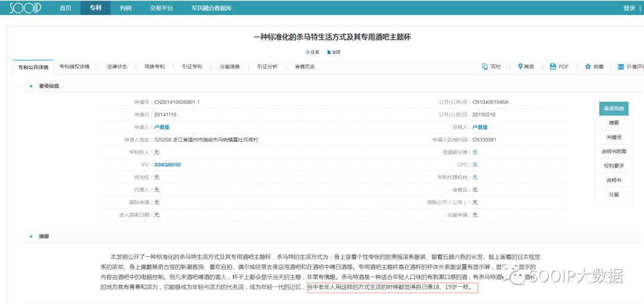Click applicant name link 卢勇臻
The image size is (644, 304).
(162, 128)
